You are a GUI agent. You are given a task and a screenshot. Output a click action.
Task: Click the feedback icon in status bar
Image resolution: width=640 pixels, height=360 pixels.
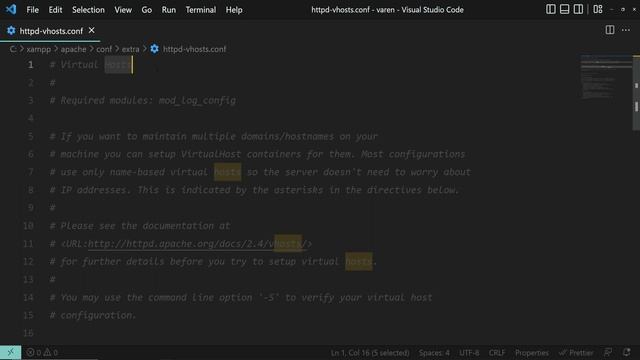(608, 352)
